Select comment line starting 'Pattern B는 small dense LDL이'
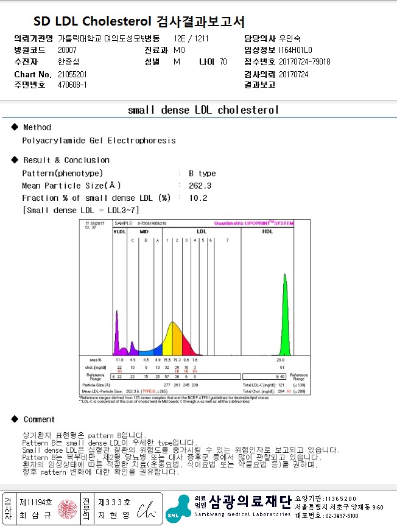The height and width of the screenshot is (532, 397). coord(109,443)
